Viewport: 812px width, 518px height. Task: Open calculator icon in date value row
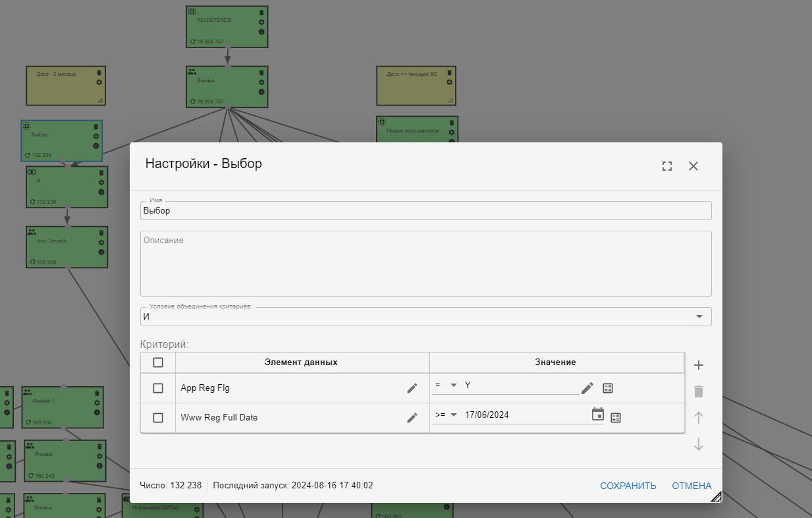click(x=616, y=417)
